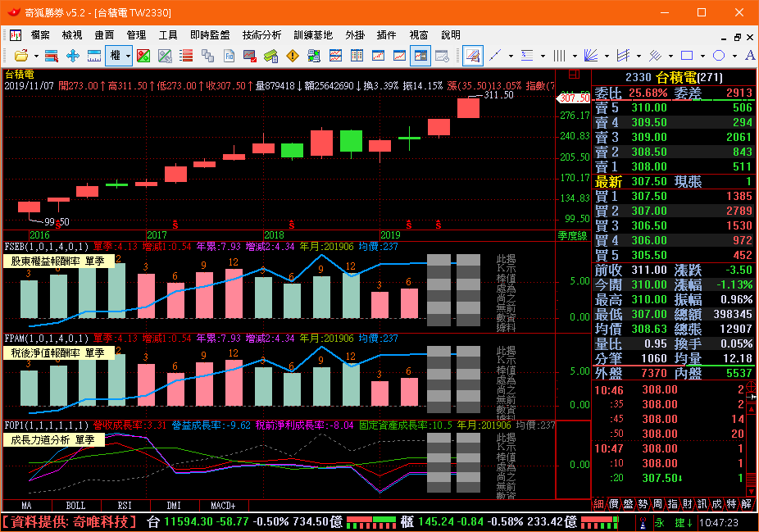Click the tick list scrollbar down arrow
The height and width of the screenshot is (532, 759).
(x=752, y=493)
